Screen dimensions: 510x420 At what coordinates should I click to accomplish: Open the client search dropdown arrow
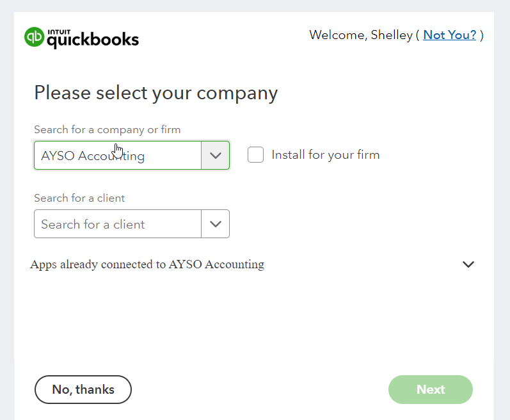(216, 224)
